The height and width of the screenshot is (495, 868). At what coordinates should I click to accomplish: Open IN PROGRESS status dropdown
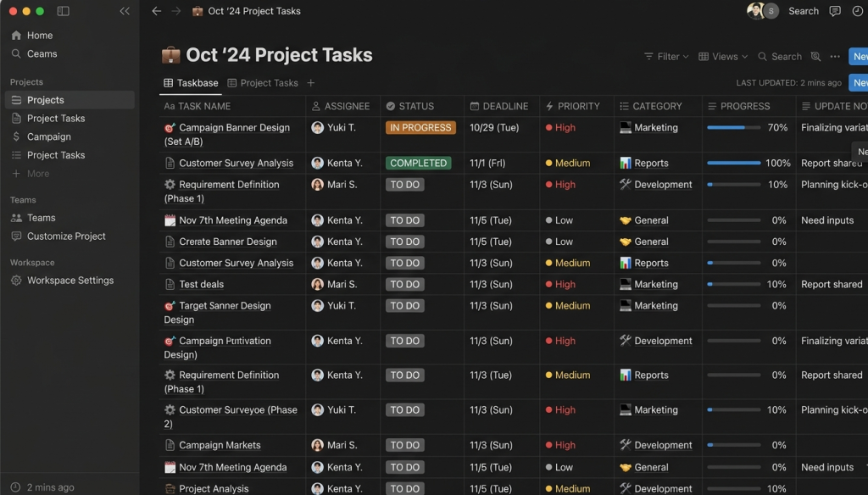click(420, 128)
